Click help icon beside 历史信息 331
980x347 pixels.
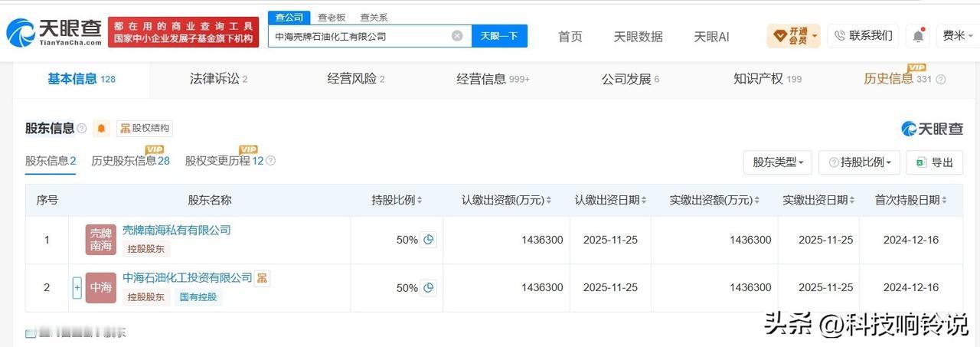click(941, 79)
